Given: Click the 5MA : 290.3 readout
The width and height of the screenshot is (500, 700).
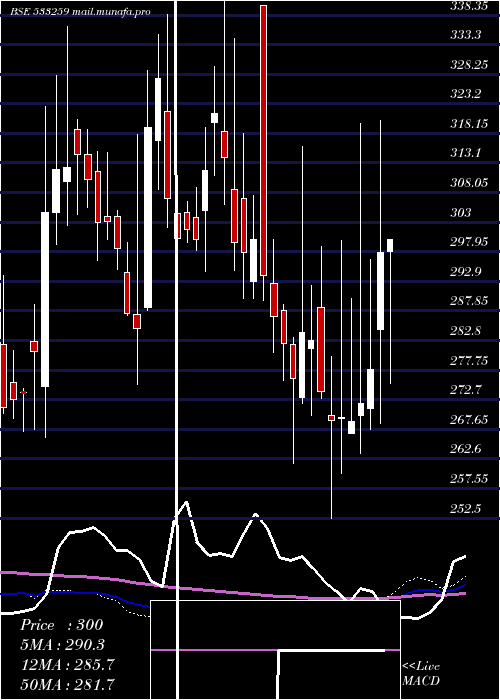Looking at the screenshot, I should tap(63, 645).
